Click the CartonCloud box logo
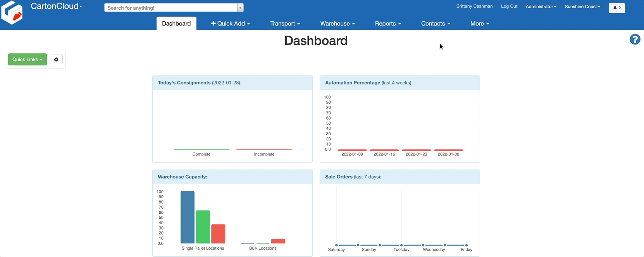 tap(12, 12)
